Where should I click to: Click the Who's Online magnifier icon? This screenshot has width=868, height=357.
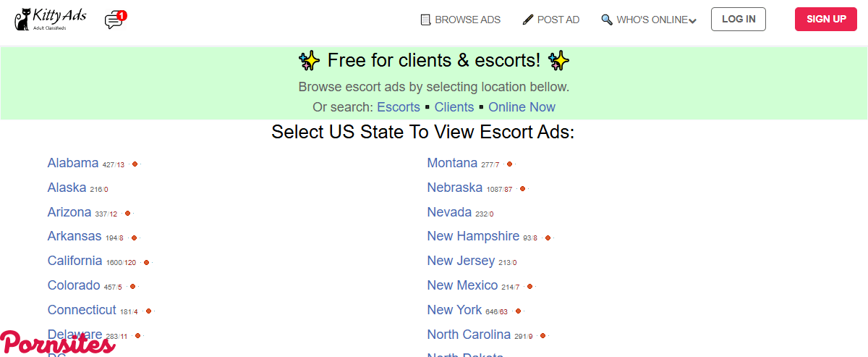[x=607, y=20]
